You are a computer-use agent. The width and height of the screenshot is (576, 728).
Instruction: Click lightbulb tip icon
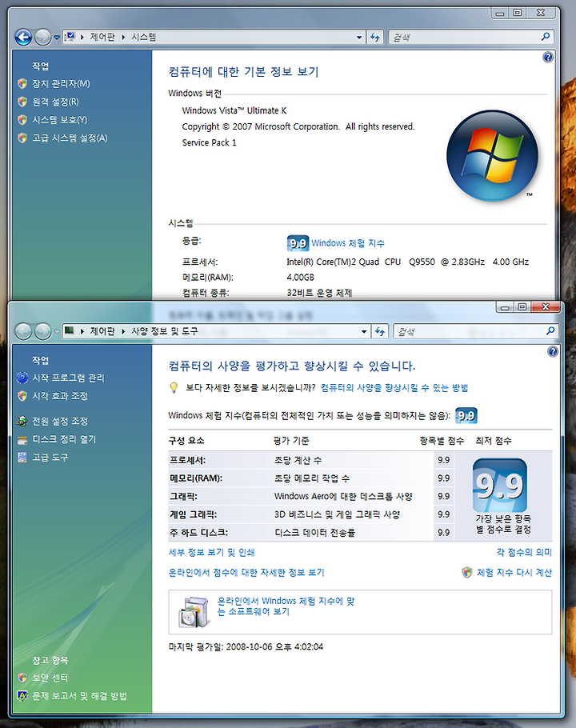click(174, 388)
